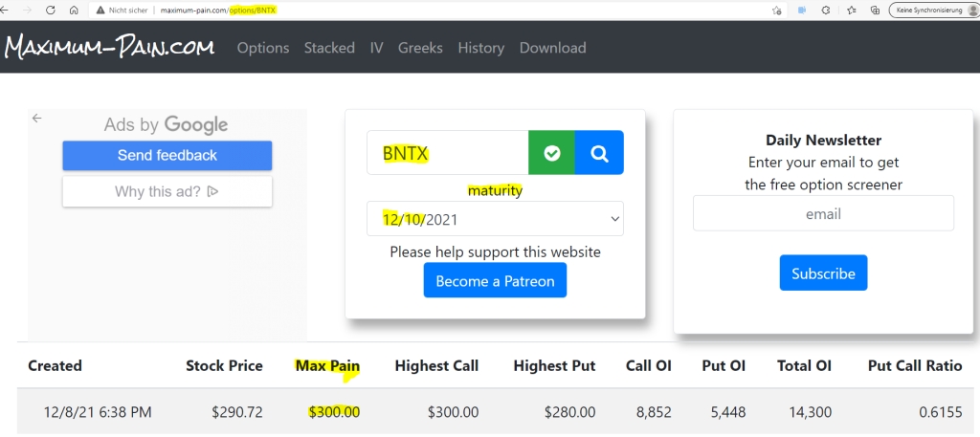Viewport: 980px width, 437px height.
Task: Open the History menu item
Action: [480, 48]
